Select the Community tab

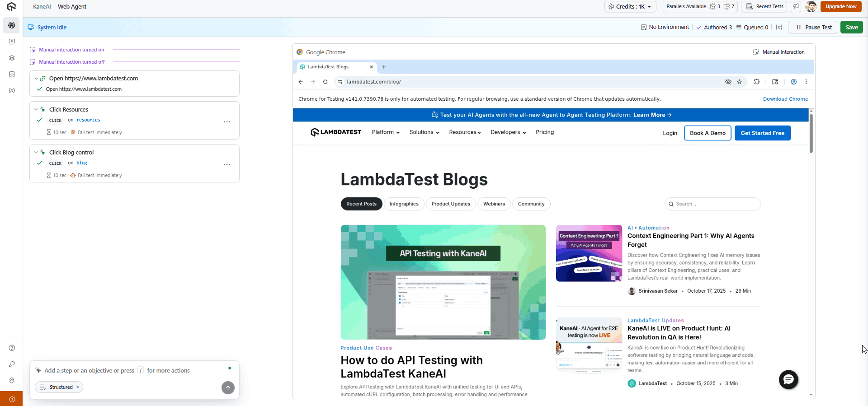531,204
